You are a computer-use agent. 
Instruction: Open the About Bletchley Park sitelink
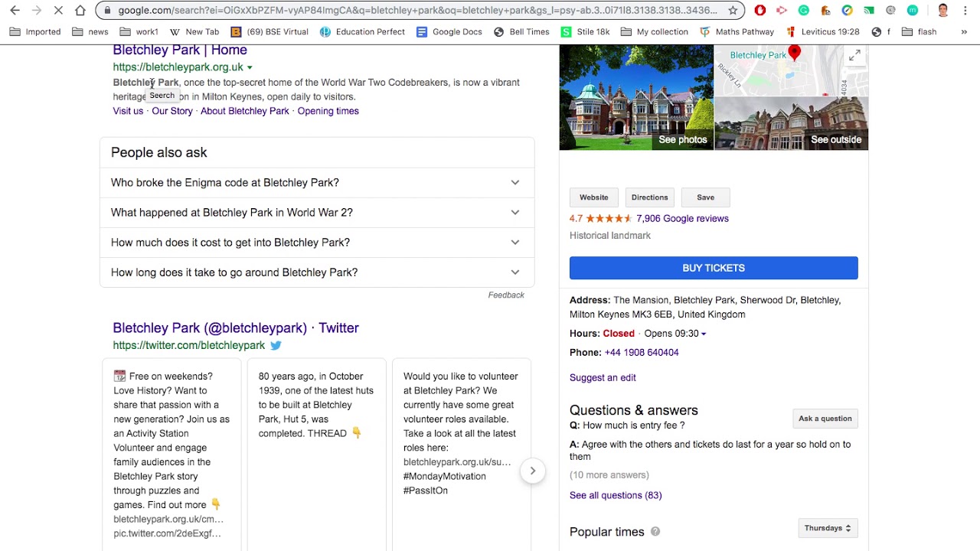coord(245,111)
